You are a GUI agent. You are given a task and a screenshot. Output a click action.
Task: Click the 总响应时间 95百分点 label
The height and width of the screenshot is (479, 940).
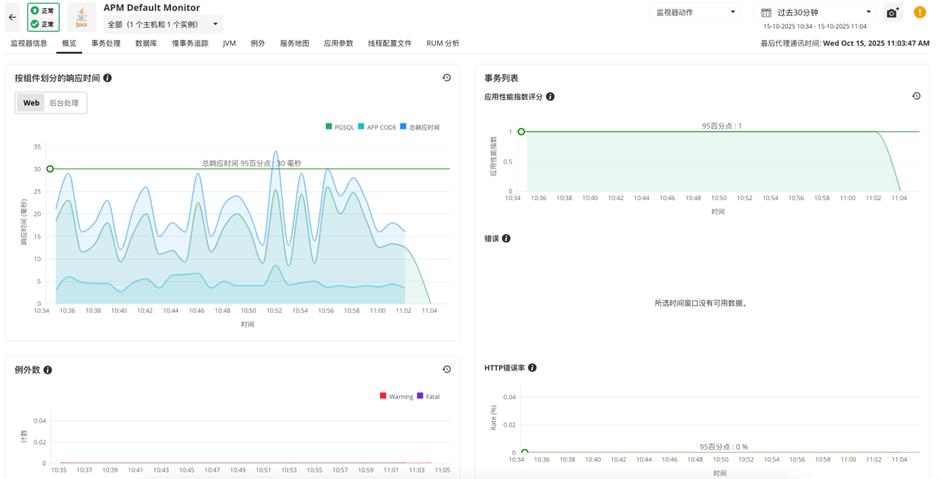point(251,163)
